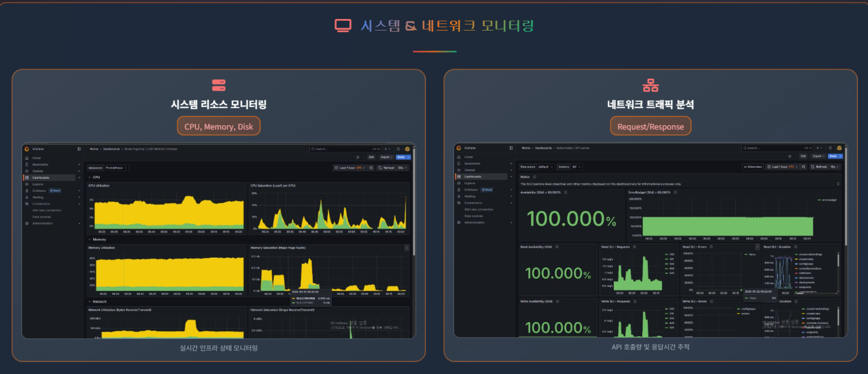
Task: Expand Drilldown chevron in Kubernetes API server dashboard sidebar
Action: (x=511, y=190)
